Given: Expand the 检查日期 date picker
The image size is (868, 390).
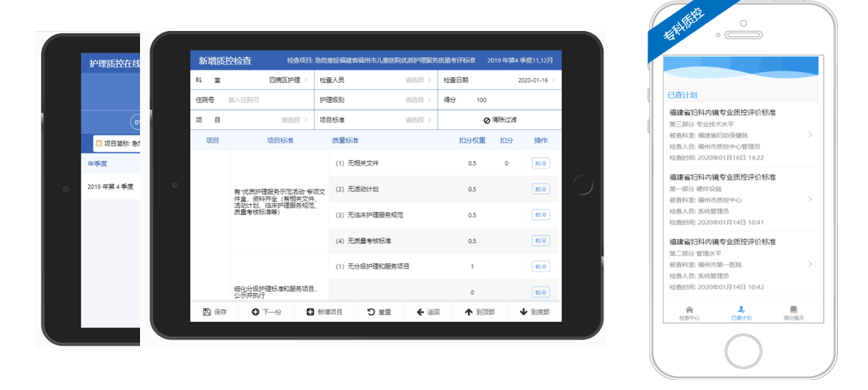Looking at the screenshot, I should [535, 80].
